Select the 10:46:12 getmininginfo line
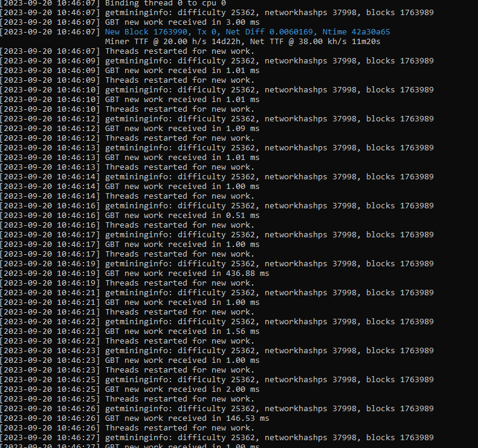This screenshot has height=448, width=478. 217,119
